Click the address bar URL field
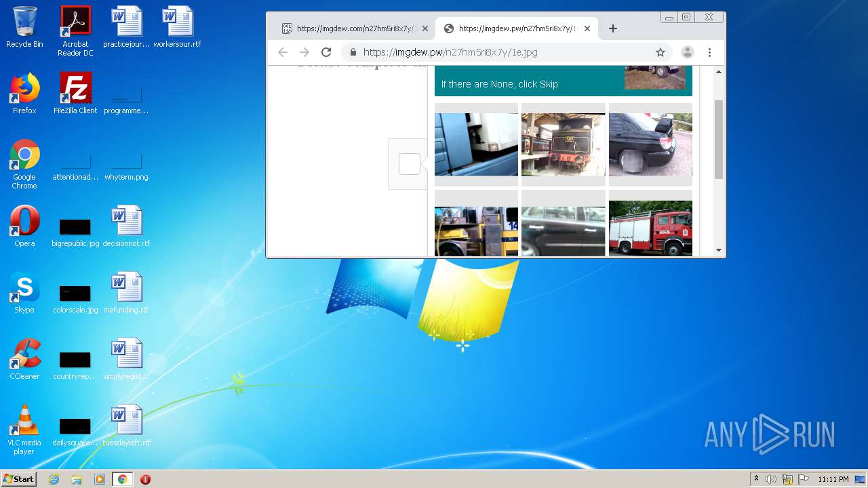868x488 pixels. [505, 52]
